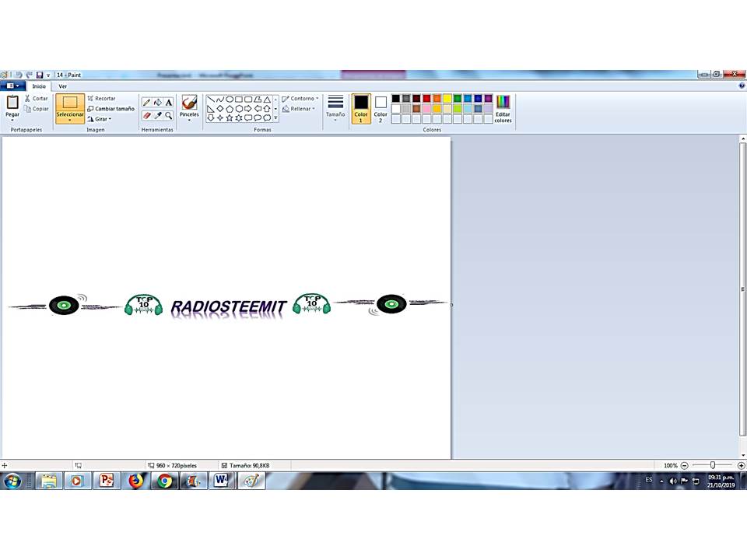Pick the straight line shape
Image resolution: width=747 pixels, height=560 pixels.
pos(211,100)
